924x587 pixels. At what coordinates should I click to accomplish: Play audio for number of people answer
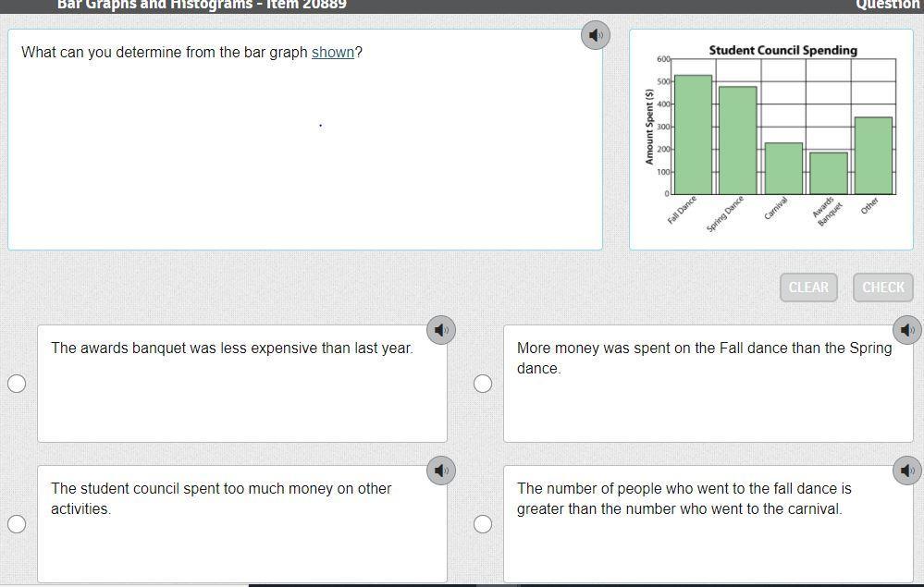(907, 471)
